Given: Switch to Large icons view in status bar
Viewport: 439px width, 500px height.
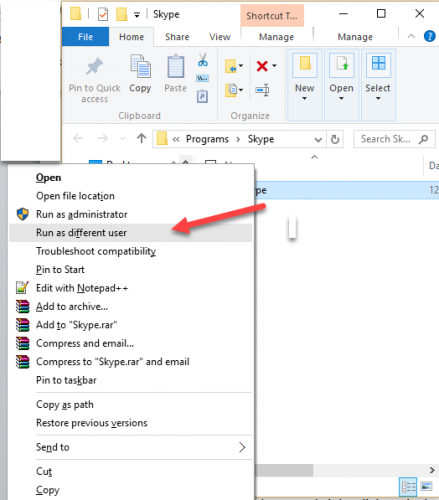Looking at the screenshot, I should click(426, 486).
